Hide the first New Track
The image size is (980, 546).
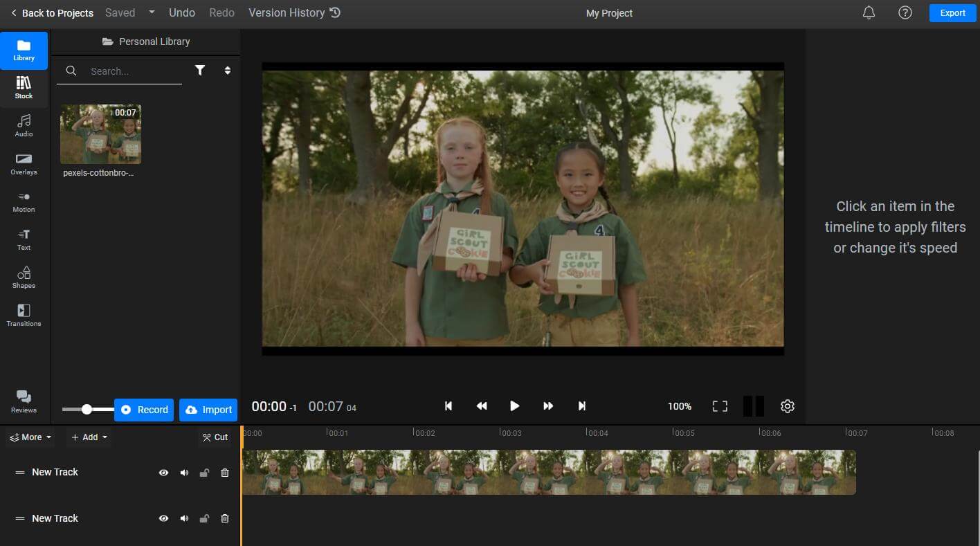point(163,473)
